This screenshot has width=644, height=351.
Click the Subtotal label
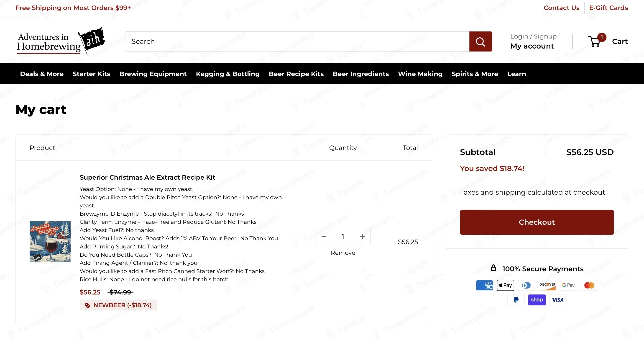click(478, 152)
